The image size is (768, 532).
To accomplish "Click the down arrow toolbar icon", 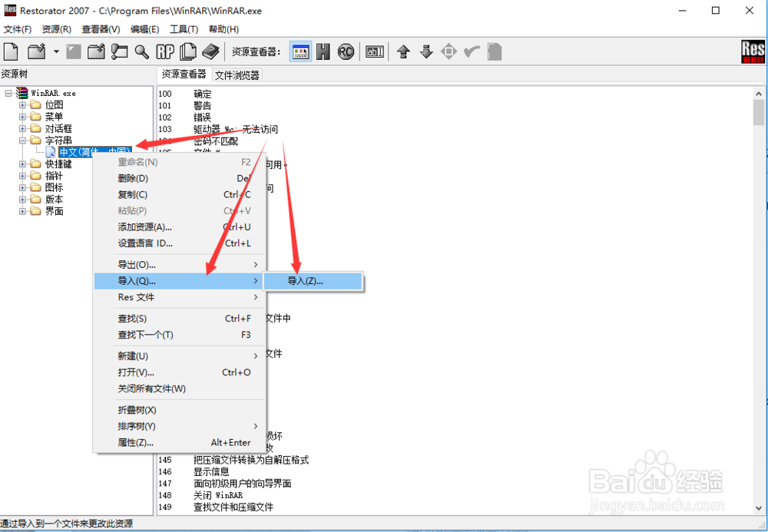I will click(426, 51).
